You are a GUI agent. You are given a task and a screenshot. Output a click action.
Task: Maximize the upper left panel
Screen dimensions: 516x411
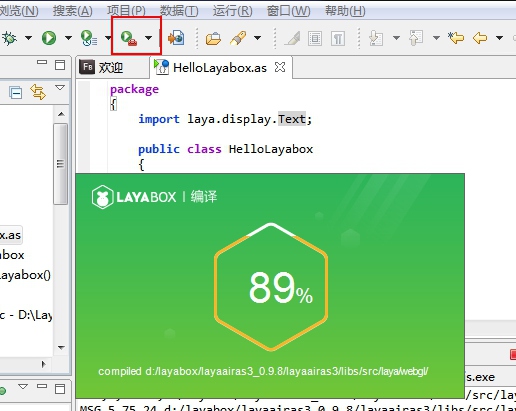tap(60, 65)
